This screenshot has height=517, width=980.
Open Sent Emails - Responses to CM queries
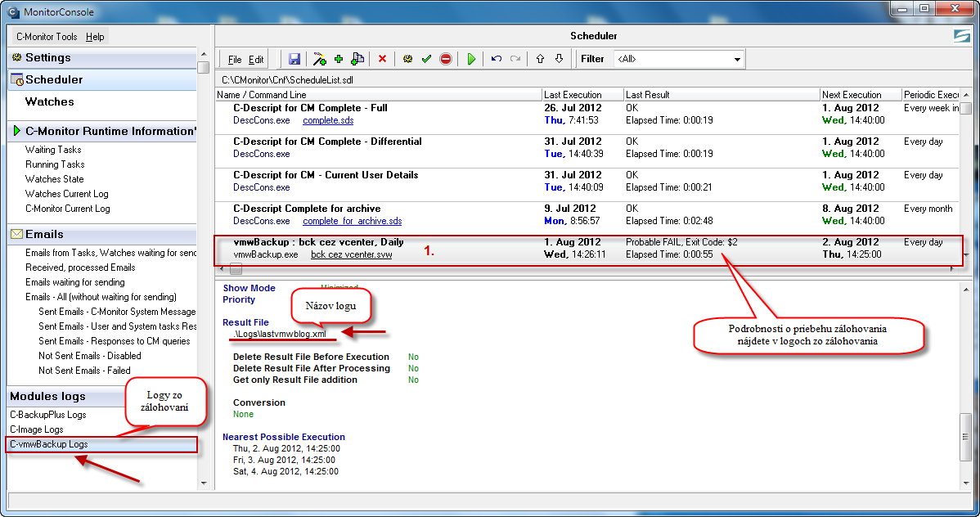(115, 340)
